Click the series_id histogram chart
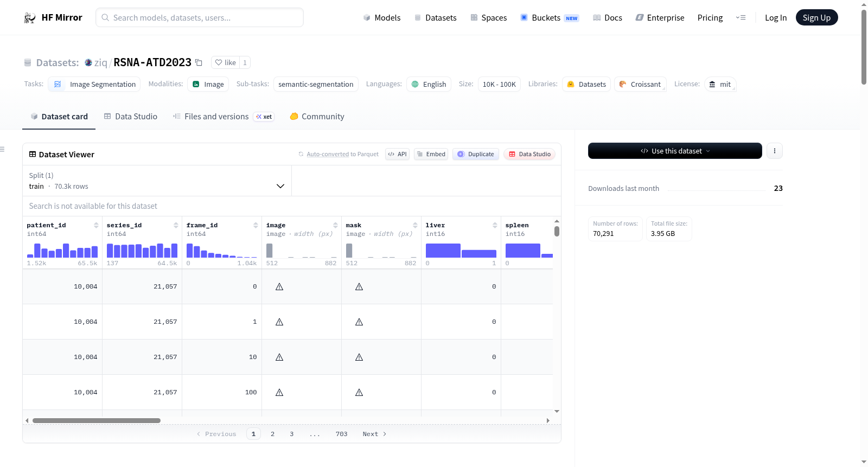 142,250
